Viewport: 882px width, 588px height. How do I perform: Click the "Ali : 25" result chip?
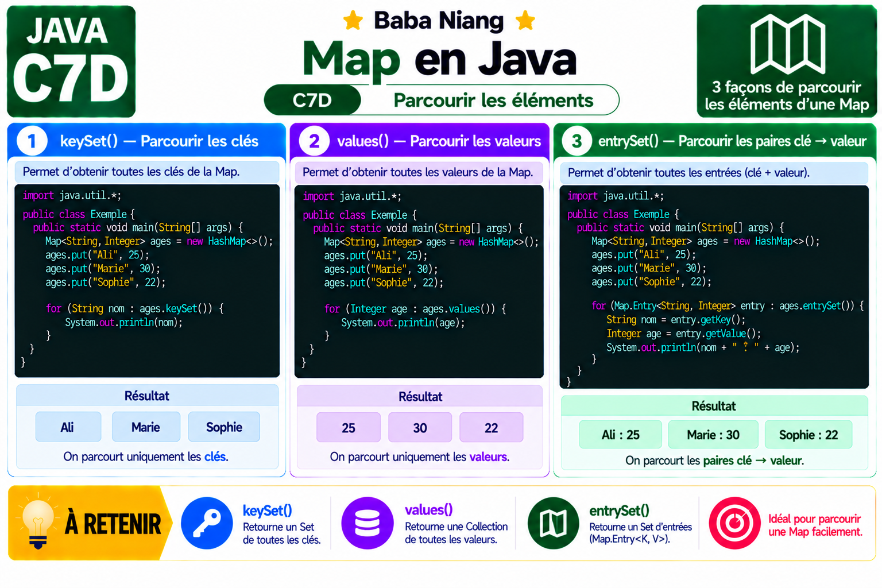621,435
